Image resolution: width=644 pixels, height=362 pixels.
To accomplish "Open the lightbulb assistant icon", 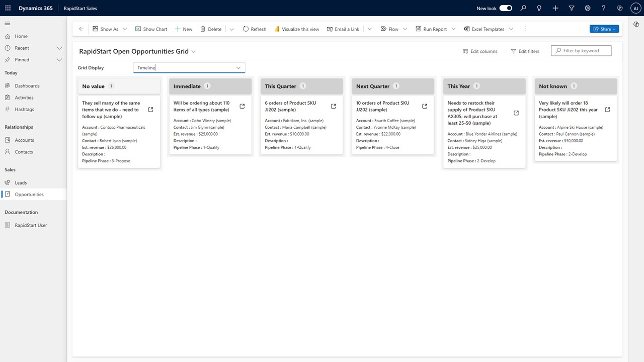I will click(x=539, y=8).
